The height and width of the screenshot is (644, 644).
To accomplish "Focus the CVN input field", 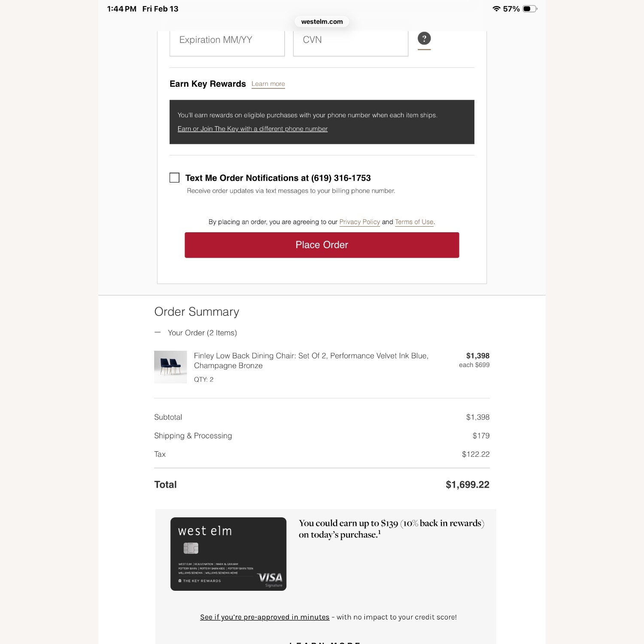I will pyautogui.click(x=350, y=40).
